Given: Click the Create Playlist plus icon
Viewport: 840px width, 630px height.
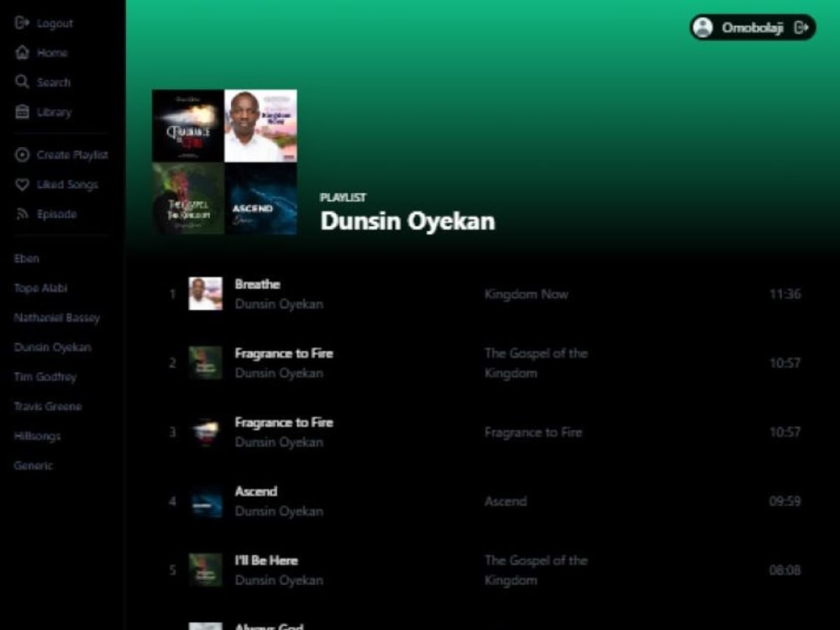Looking at the screenshot, I should [x=22, y=155].
